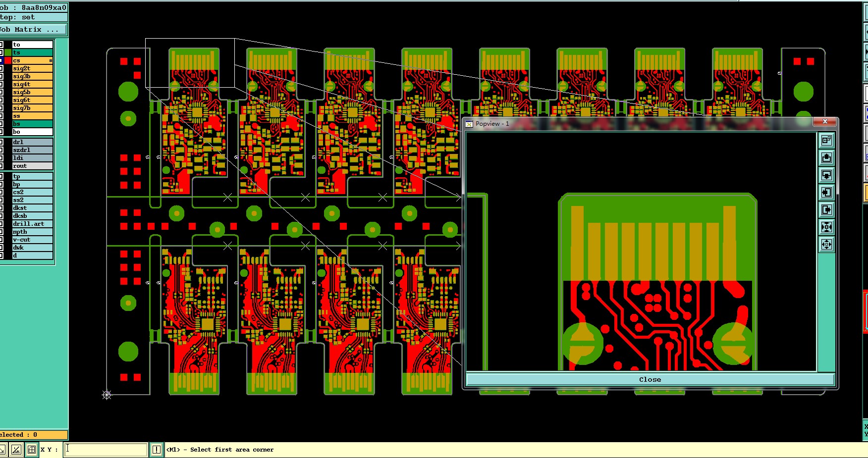Toggle the 'ss' layer checkbox
Image resolution: width=868 pixels, height=458 pixels.
pos(1,116)
